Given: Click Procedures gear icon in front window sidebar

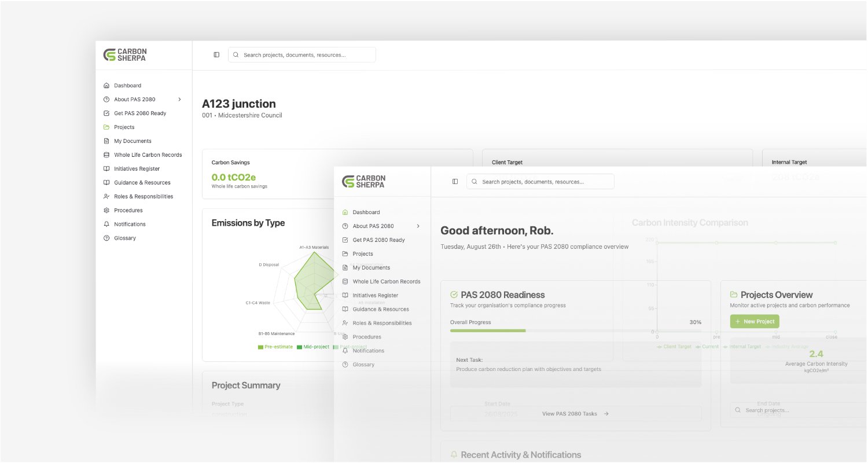Looking at the screenshot, I should click(345, 337).
